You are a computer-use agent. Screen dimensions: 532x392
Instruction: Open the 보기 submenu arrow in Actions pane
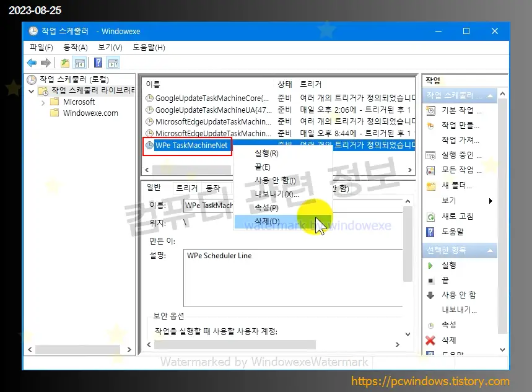491,201
